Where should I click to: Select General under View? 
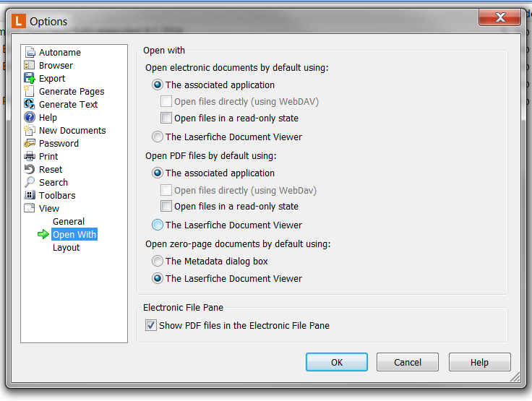tap(69, 222)
